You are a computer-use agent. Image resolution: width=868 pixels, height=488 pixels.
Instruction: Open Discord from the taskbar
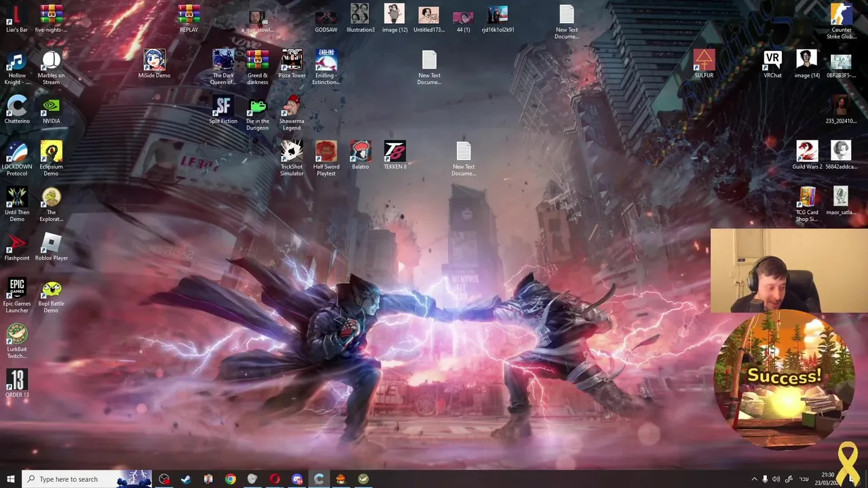[x=297, y=479]
